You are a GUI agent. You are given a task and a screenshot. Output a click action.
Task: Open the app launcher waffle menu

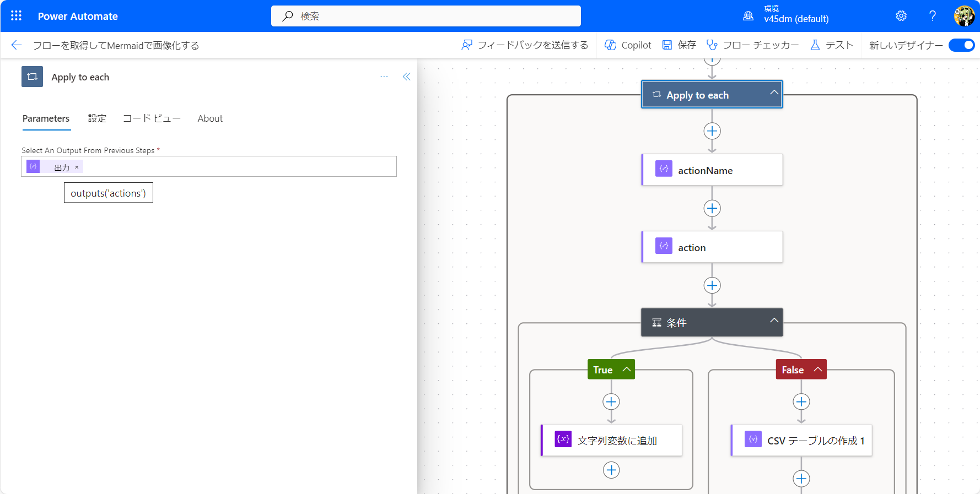(x=16, y=16)
